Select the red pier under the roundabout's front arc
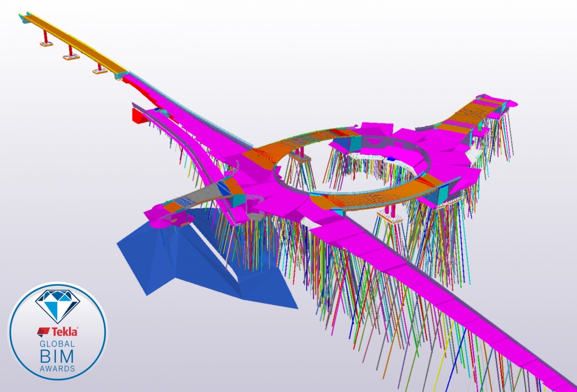Viewport: 577px width, 392px height. coord(392,211)
